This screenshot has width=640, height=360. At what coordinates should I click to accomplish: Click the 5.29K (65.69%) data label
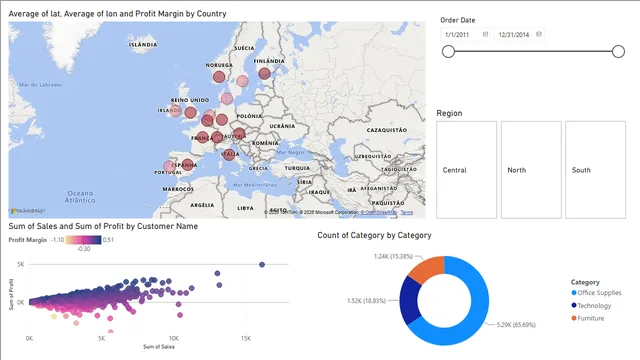[516, 325]
